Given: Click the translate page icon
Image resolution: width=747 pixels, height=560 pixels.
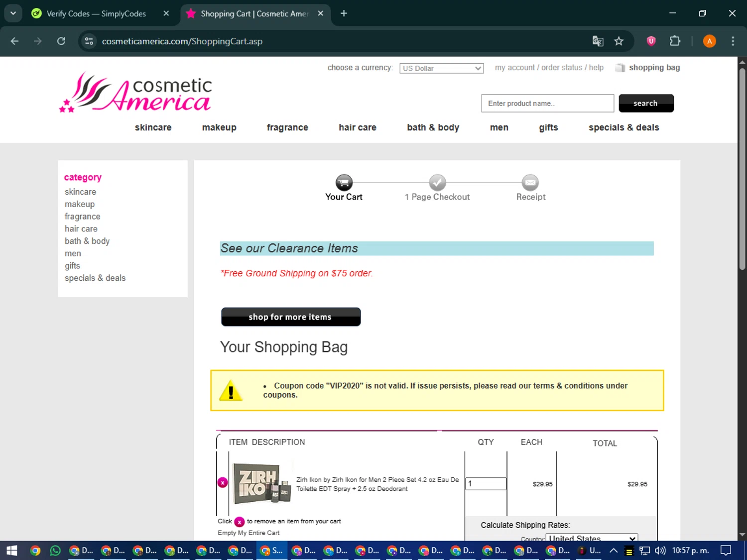Looking at the screenshot, I should pyautogui.click(x=598, y=41).
